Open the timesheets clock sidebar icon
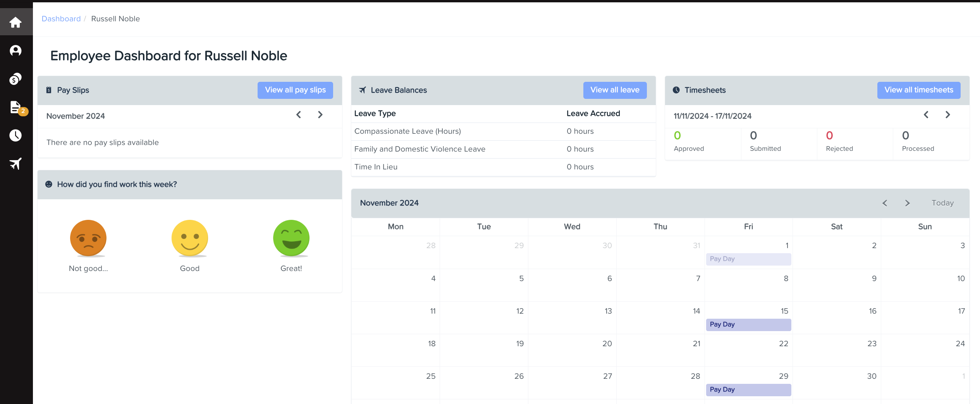Screen dimensions: 980x404 point(15,135)
